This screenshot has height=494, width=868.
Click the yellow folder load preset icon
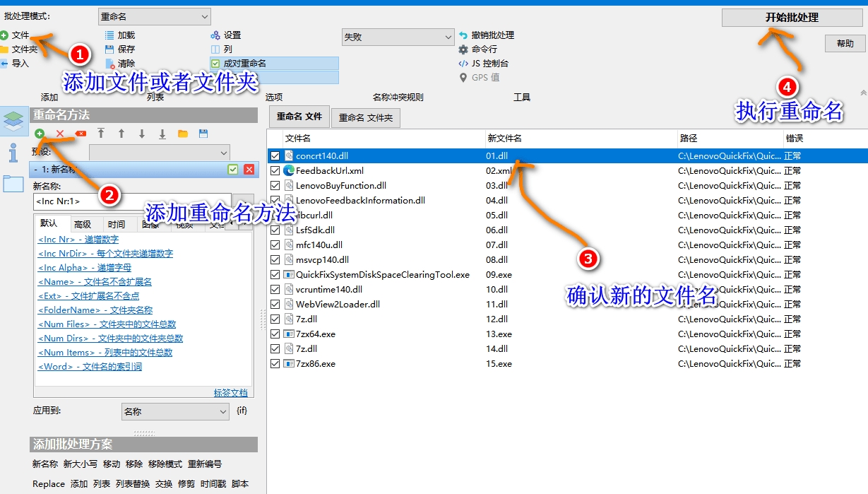point(183,133)
